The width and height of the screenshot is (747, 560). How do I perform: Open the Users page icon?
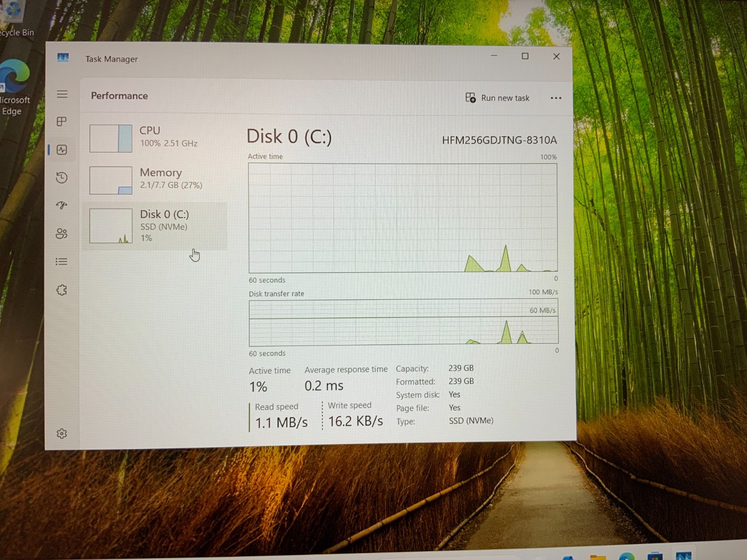pyautogui.click(x=62, y=233)
